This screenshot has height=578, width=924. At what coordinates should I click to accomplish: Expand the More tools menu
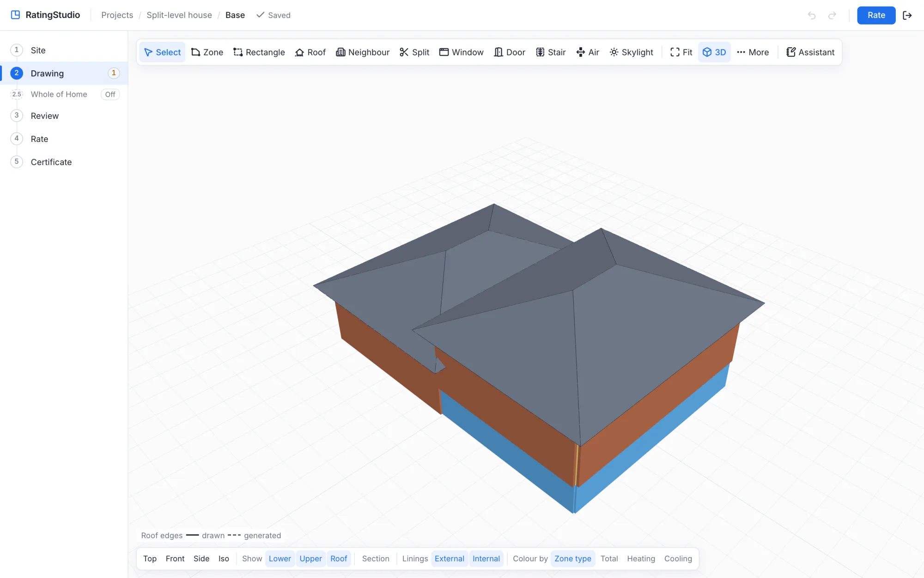tap(753, 52)
